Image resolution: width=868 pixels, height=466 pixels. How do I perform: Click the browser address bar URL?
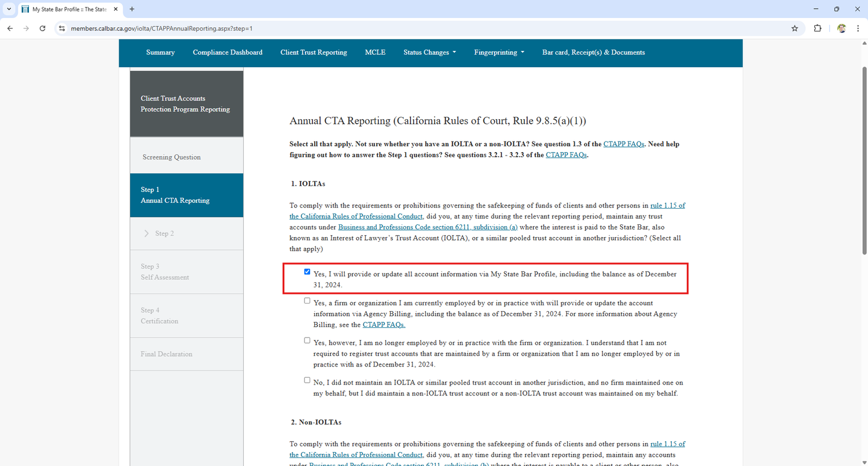click(x=161, y=28)
